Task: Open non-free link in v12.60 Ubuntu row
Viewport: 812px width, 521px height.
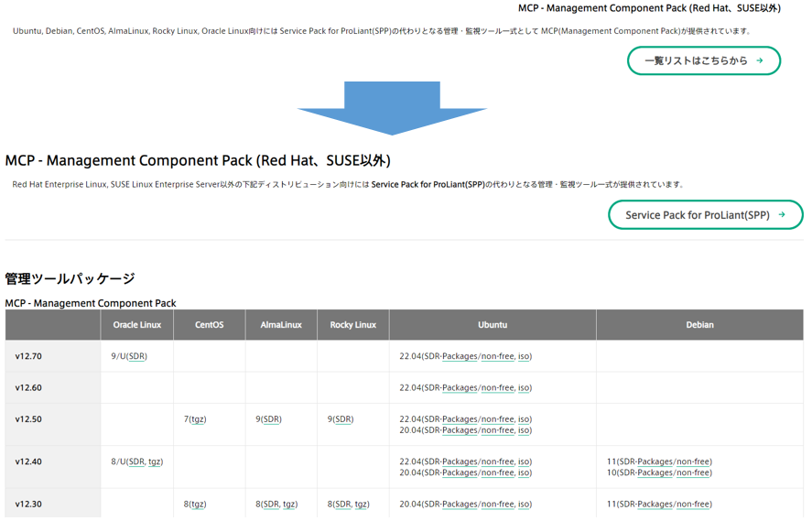Action: [498, 388]
